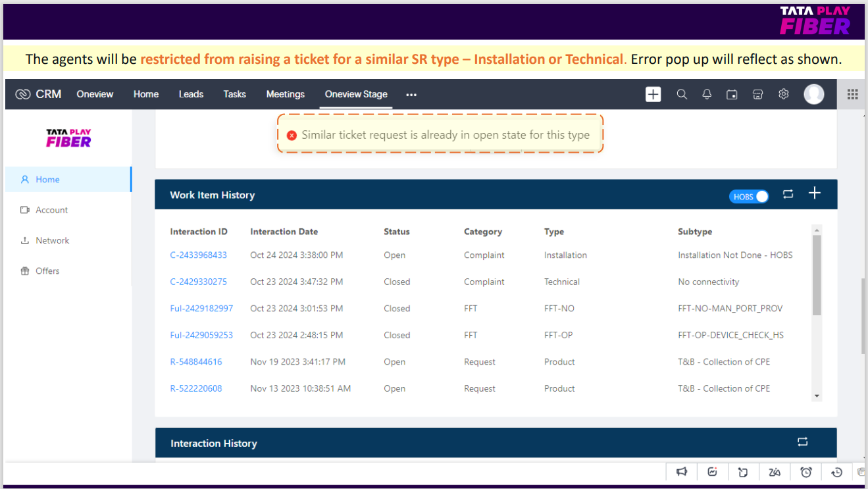Open the user profile avatar
868x489 pixels.
(814, 94)
